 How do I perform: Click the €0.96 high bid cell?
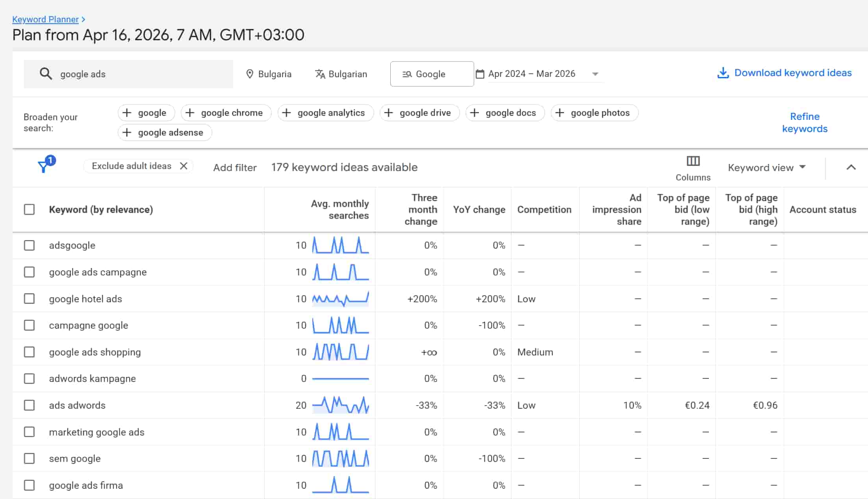click(x=765, y=405)
